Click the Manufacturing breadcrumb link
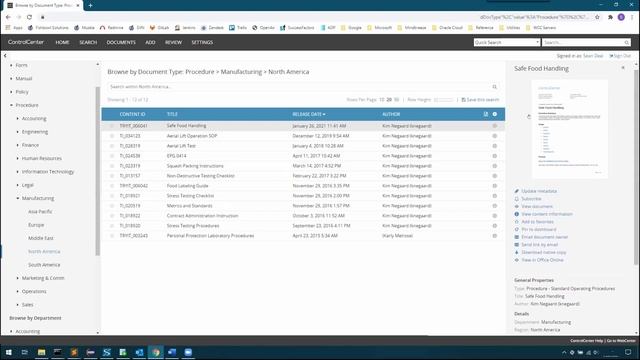The image size is (640, 360). (241, 72)
